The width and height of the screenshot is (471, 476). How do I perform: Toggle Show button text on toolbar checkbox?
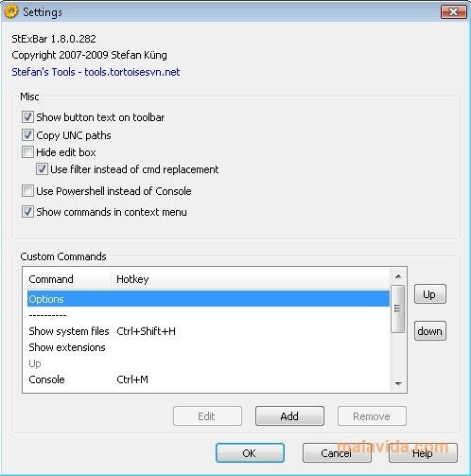click(27, 117)
